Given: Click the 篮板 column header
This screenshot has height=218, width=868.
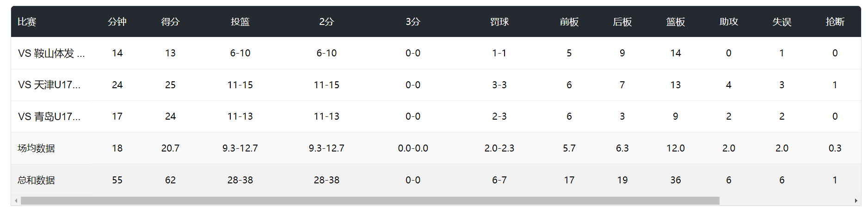Looking at the screenshot, I should [x=676, y=22].
